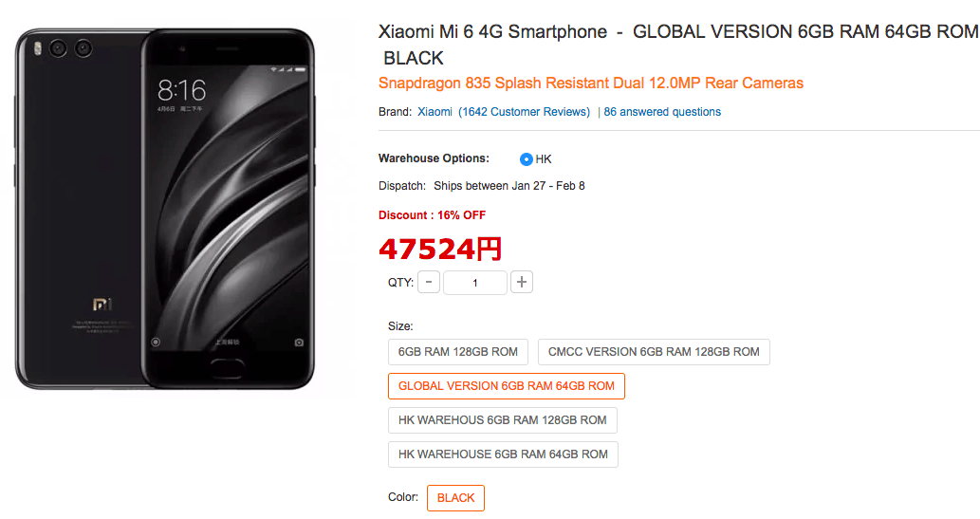View the 86 answered questions

click(x=662, y=112)
